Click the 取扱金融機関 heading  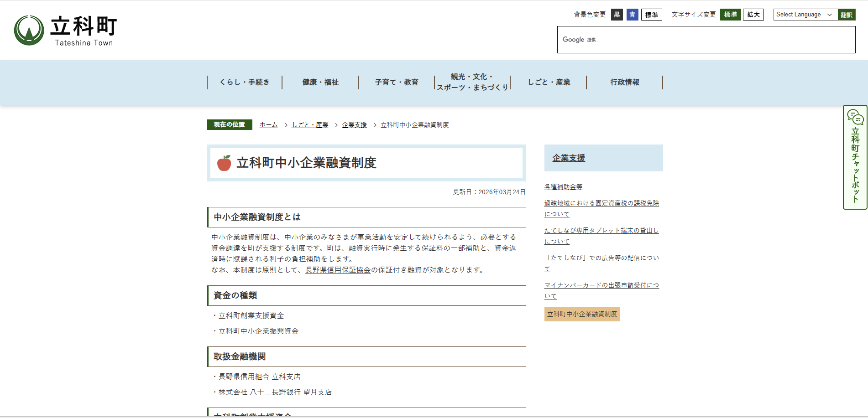click(x=240, y=356)
